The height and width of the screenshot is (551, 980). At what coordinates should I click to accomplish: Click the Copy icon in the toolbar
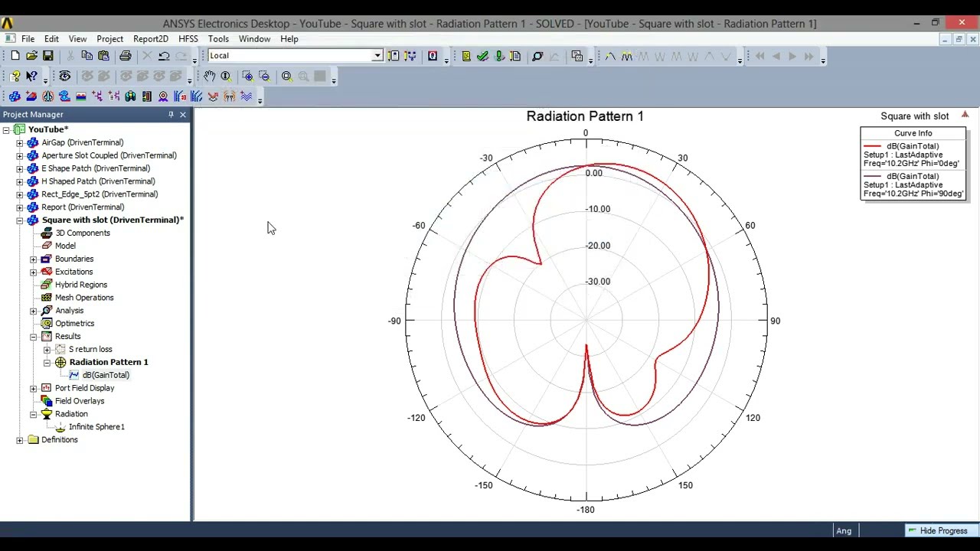[87, 56]
